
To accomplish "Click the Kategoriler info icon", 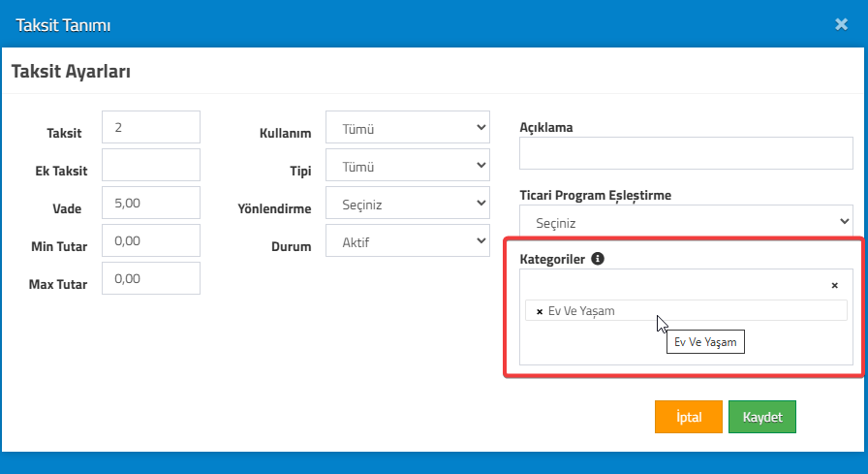I will point(598,259).
